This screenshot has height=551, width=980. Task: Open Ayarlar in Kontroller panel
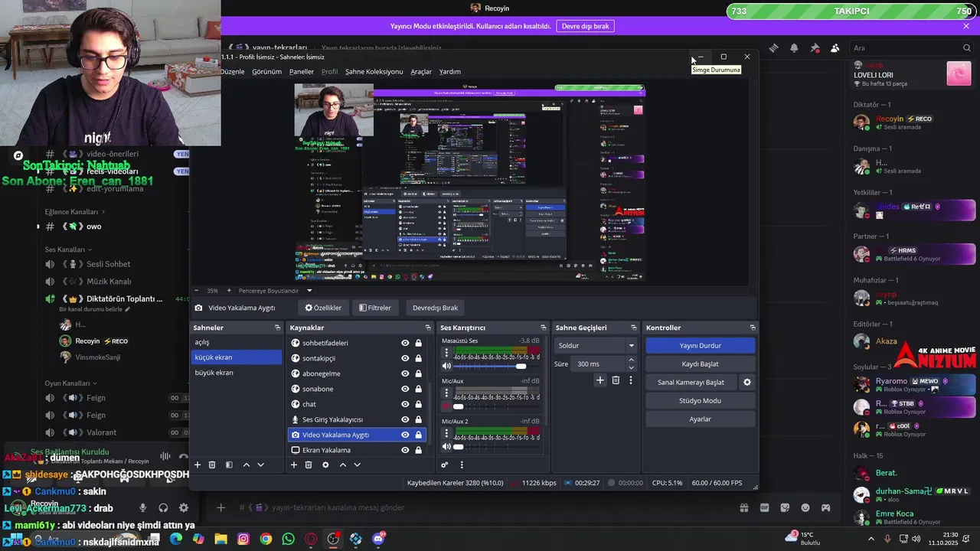click(700, 419)
